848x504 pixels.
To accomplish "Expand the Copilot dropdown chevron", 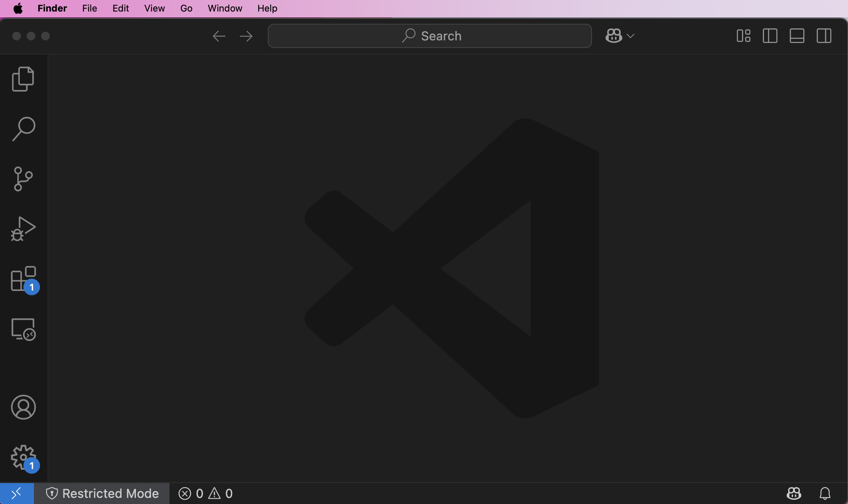I will pyautogui.click(x=631, y=36).
